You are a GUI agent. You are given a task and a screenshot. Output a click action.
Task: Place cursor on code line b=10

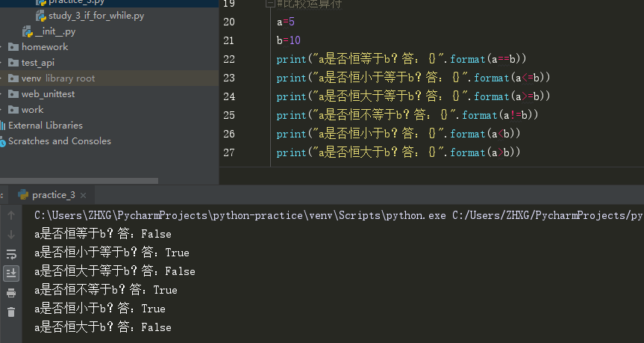pos(289,40)
